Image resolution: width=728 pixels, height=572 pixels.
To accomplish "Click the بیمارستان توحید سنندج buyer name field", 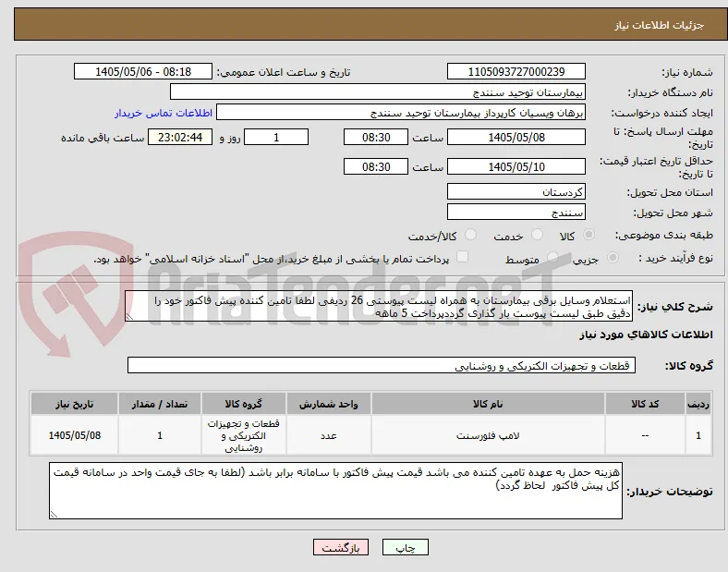I will [378, 91].
